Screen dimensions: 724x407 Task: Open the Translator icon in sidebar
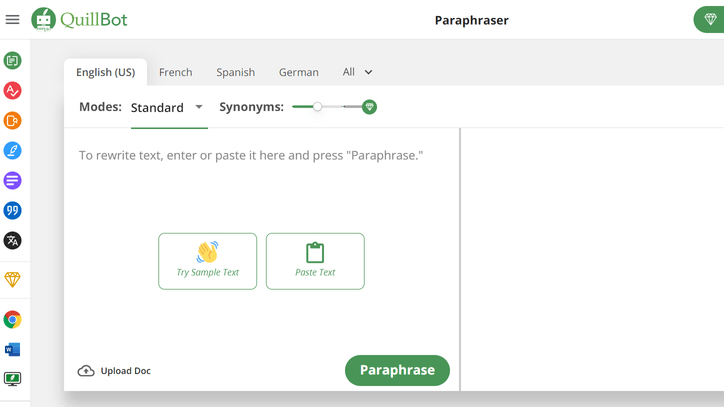tap(12, 241)
